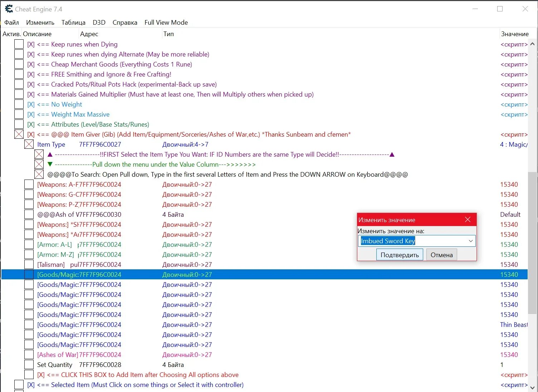Open the Изменить menu
This screenshot has width=538, height=392.
coord(40,22)
